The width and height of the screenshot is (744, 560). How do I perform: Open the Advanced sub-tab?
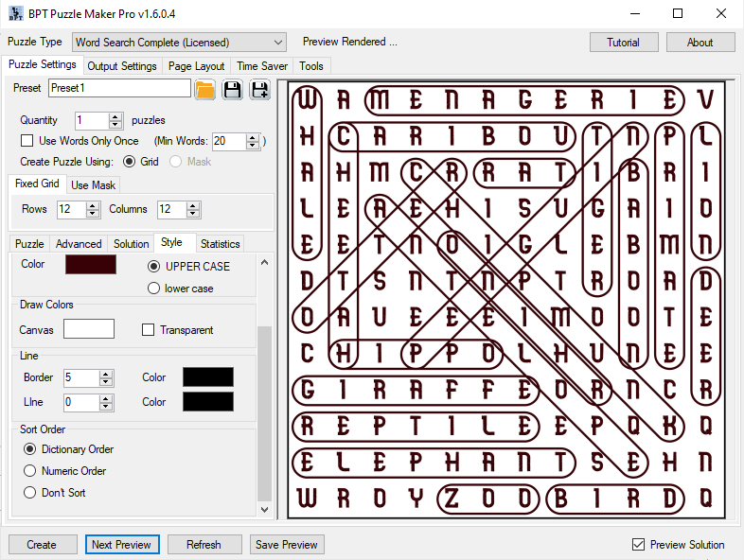click(x=79, y=244)
